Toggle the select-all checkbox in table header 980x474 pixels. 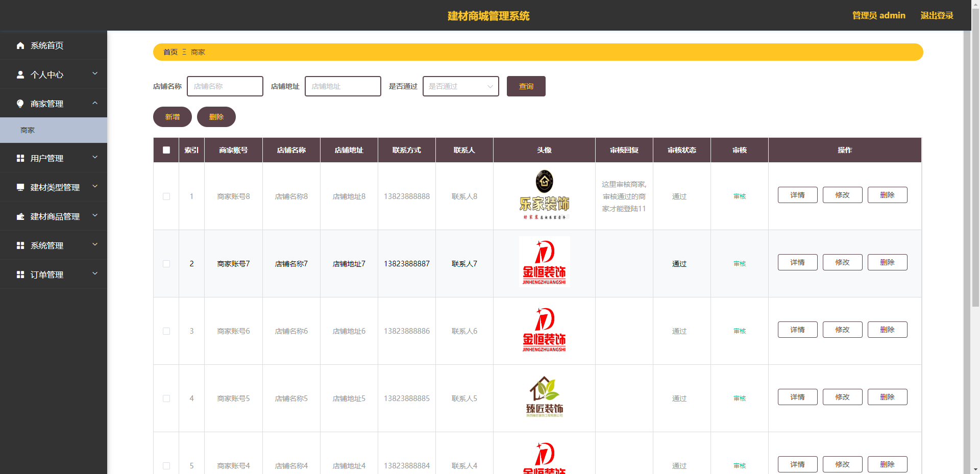(x=166, y=150)
